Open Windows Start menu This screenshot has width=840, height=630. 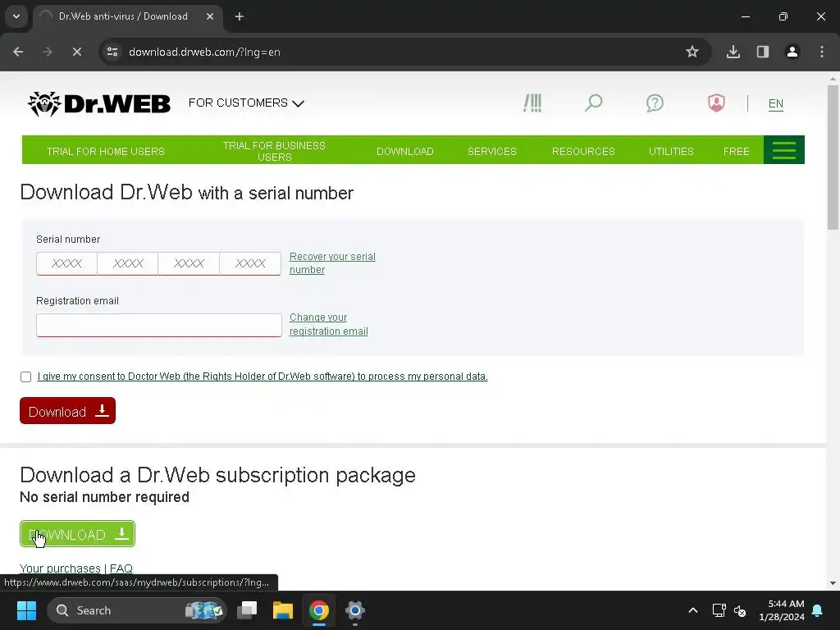26,610
